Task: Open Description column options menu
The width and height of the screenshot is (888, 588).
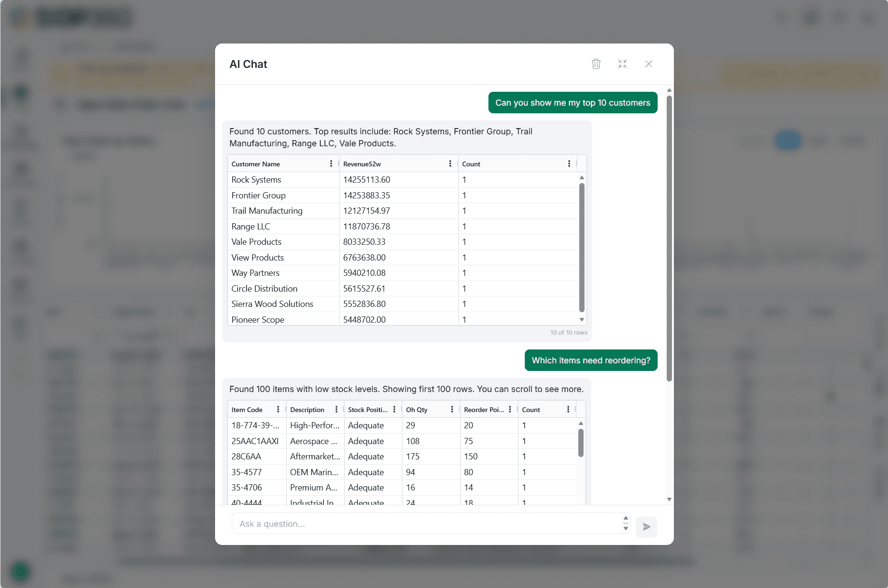Action: click(336, 410)
